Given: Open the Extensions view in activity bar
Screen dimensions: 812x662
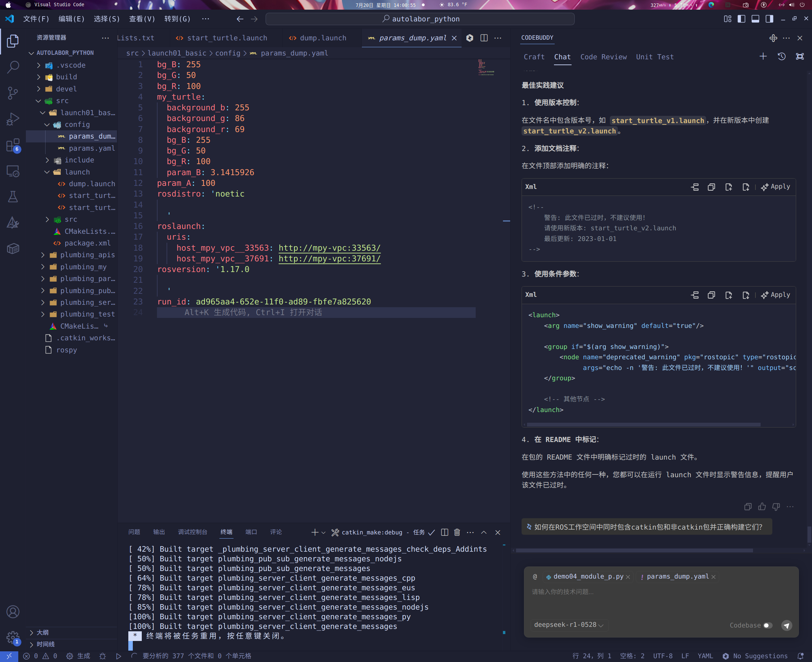Looking at the screenshot, I should [12, 145].
